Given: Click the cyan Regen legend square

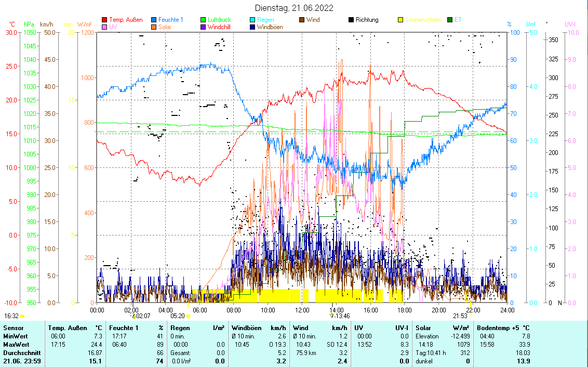Looking at the screenshot, I should [252, 20].
